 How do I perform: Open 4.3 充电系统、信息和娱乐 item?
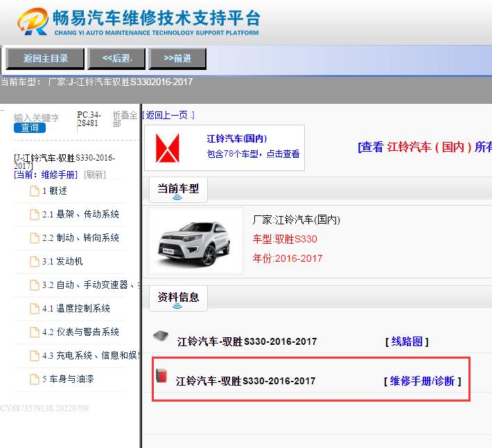(x=91, y=355)
